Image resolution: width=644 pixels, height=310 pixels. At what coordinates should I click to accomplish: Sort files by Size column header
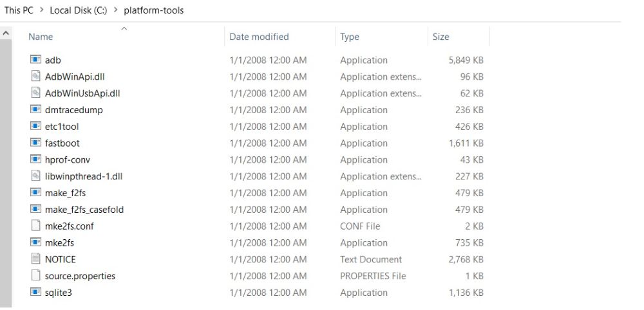(440, 37)
